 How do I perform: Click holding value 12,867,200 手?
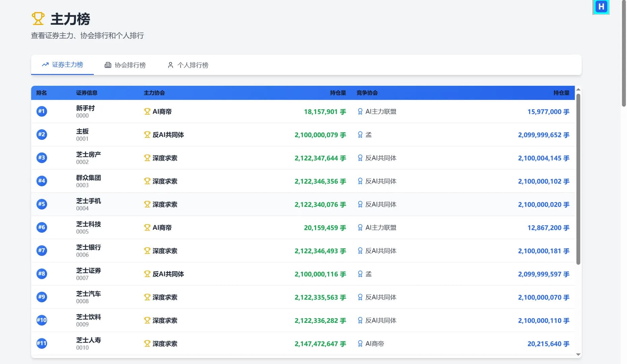point(548,228)
